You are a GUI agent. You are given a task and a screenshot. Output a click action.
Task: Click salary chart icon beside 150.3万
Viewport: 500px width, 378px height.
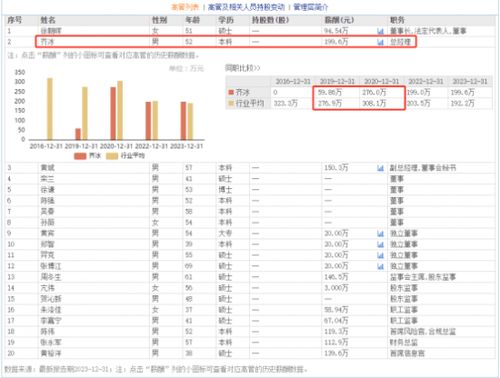click(x=380, y=168)
